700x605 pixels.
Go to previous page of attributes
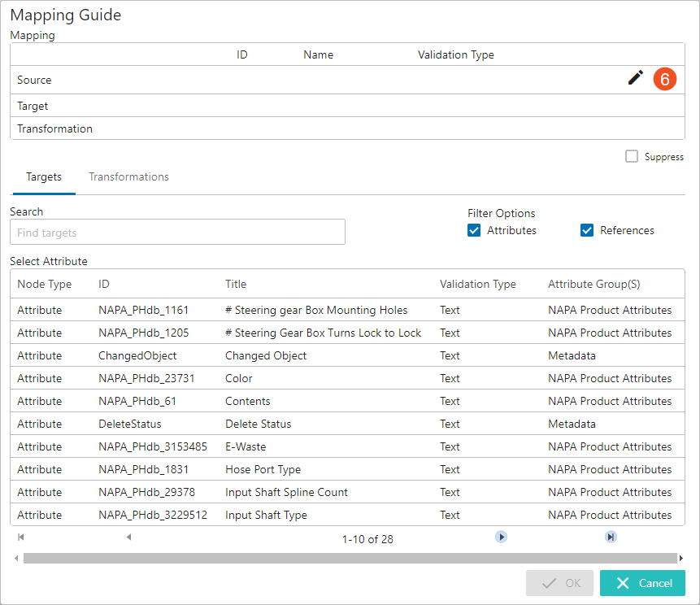(128, 537)
